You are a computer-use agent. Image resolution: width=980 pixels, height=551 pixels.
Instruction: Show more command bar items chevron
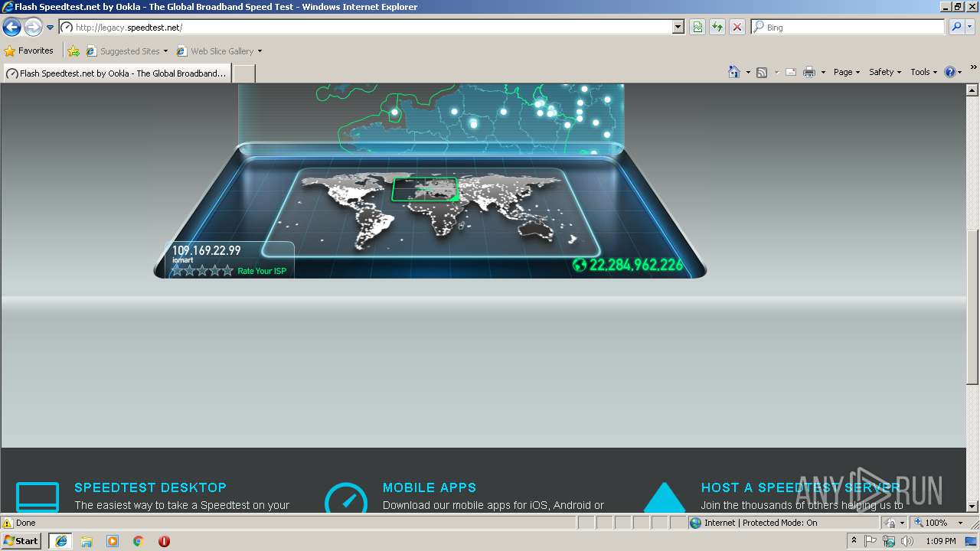pyautogui.click(x=974, y=67)
